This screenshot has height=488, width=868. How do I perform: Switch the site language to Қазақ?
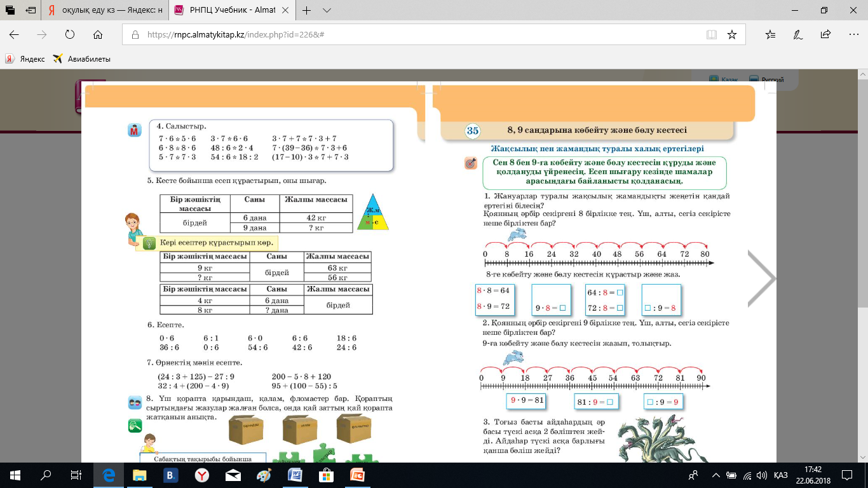[724, 79]
